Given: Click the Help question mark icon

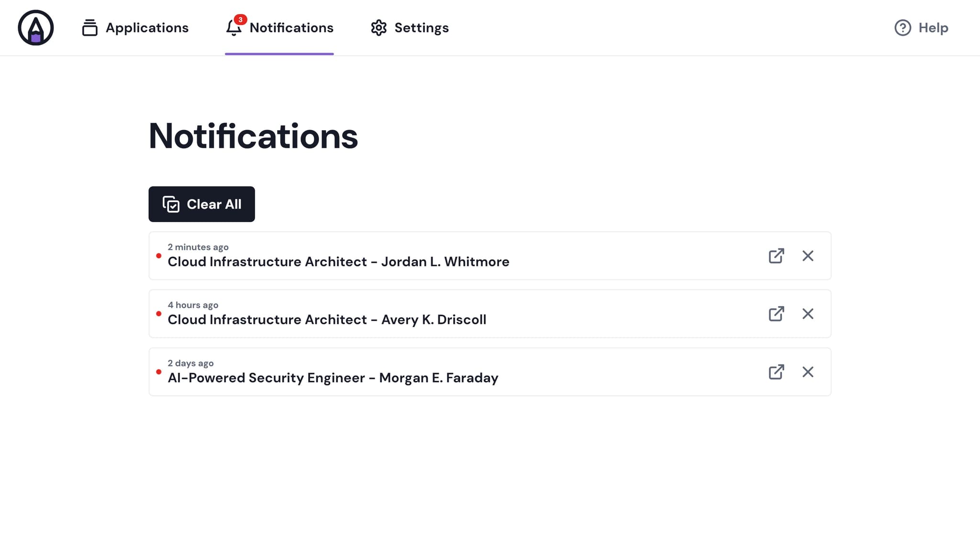Looking at the screenshot, I should coord(902,28).
